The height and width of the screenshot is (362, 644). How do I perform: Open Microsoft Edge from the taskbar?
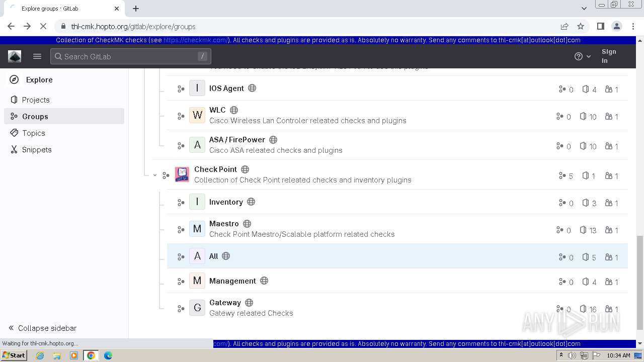tap(108, 355)
